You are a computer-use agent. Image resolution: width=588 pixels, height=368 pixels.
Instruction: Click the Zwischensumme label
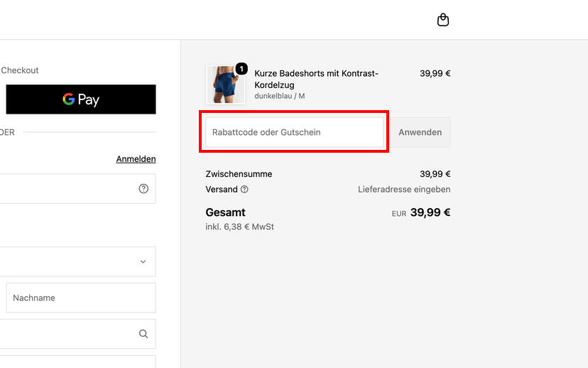[x=239, y=174]
